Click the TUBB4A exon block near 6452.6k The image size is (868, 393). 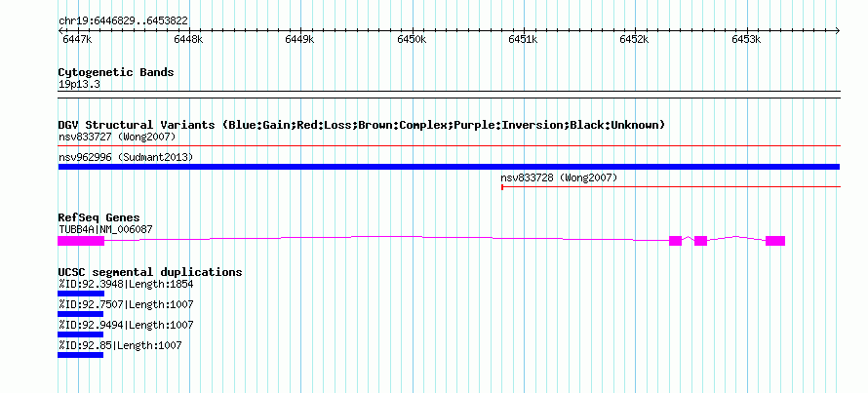701,241
